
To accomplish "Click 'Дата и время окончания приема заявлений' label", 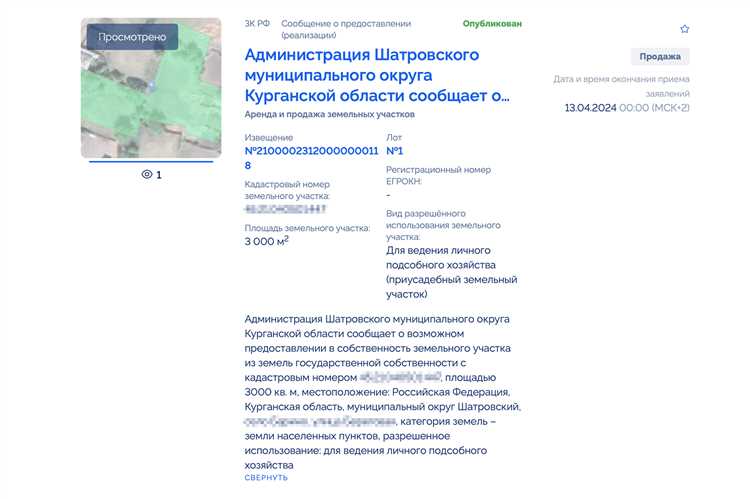I will point(621,86).
